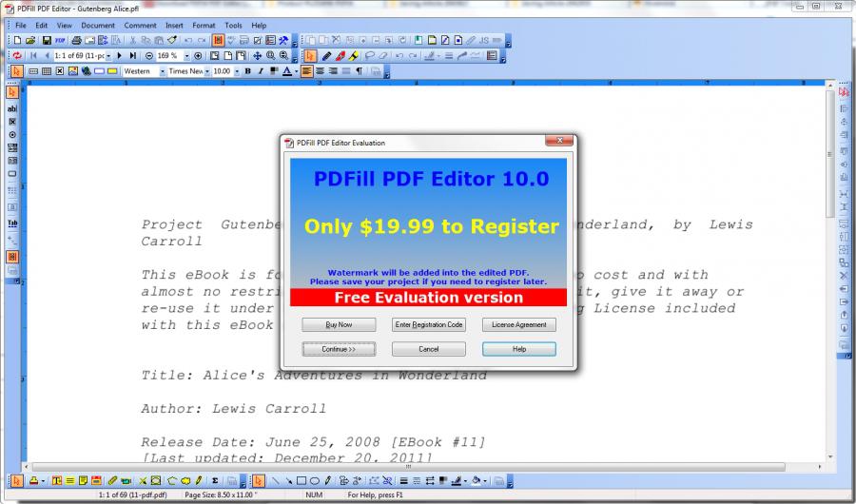The height and width of the screenshot is (504, 856).
Task: Select the Tab order tool in sidebar
Action: click(x=12, y=223)
